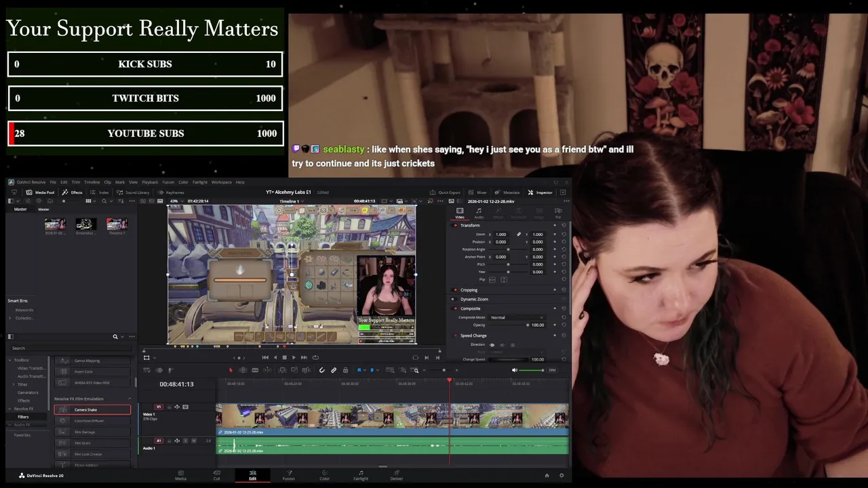Image resolution: width=868 pixels, height=488 pixels.
Task: Switch to the Deliver page
Action: [x=396, y=475]
